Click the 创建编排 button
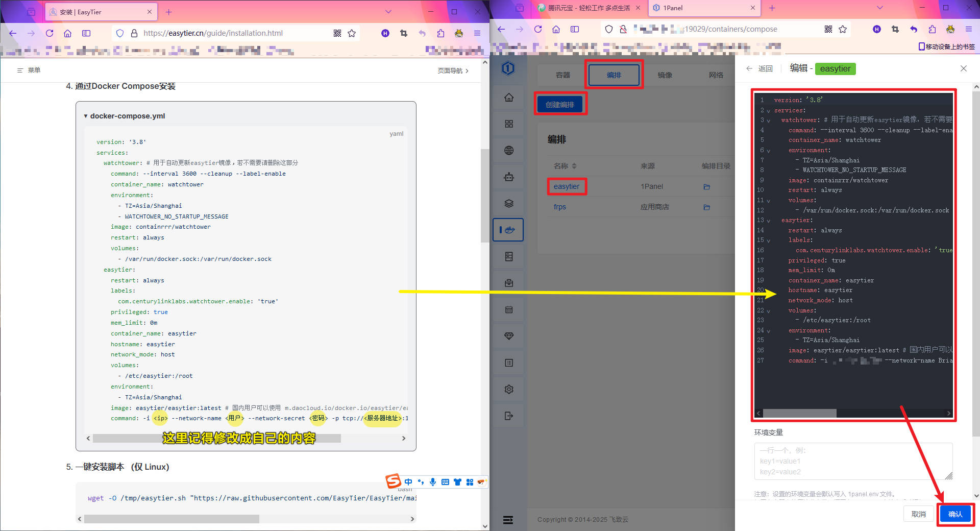The width and height of the screenshot is (980, 531). [560, 105]
